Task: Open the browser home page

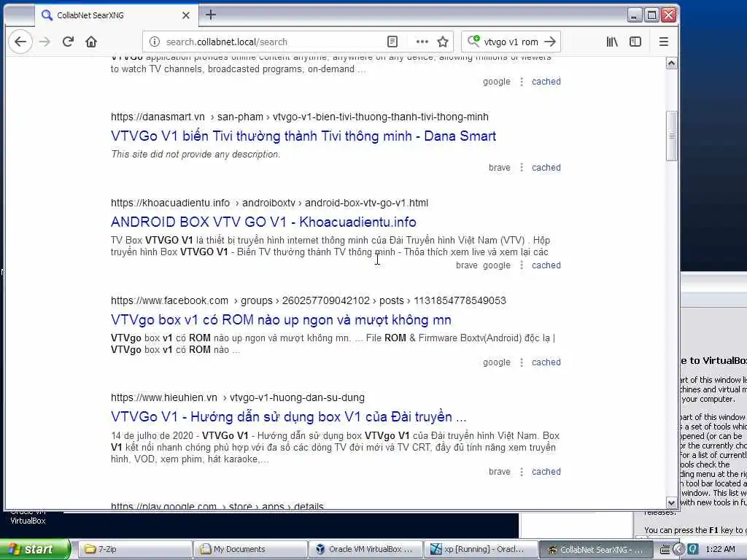Action: 91,42
